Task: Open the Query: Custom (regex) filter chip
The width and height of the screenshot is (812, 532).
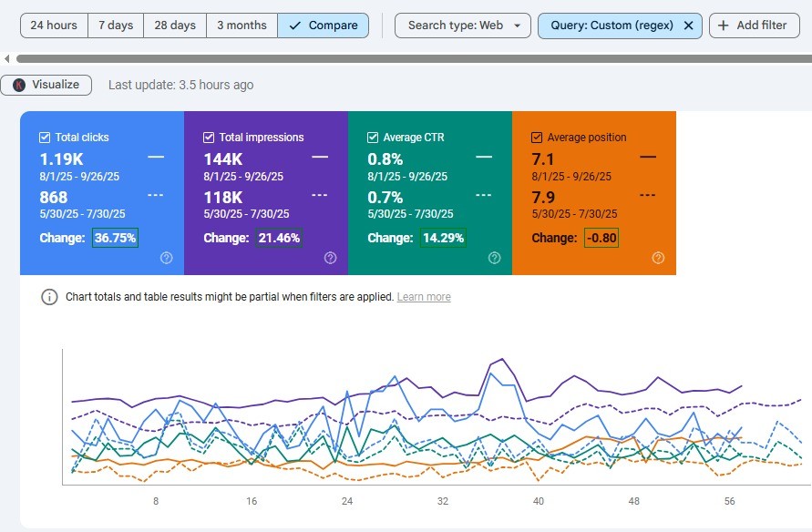Action: tap(611, 26)
